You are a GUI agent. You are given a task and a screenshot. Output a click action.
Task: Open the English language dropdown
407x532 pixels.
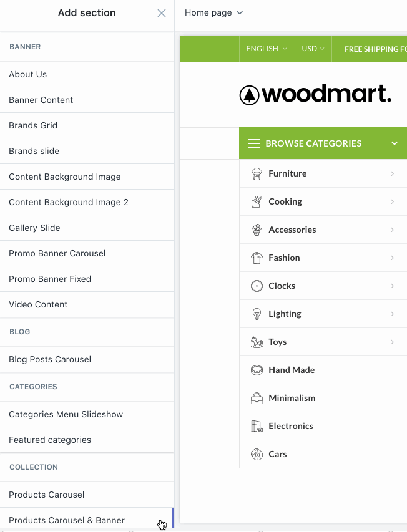coord(267,49)
